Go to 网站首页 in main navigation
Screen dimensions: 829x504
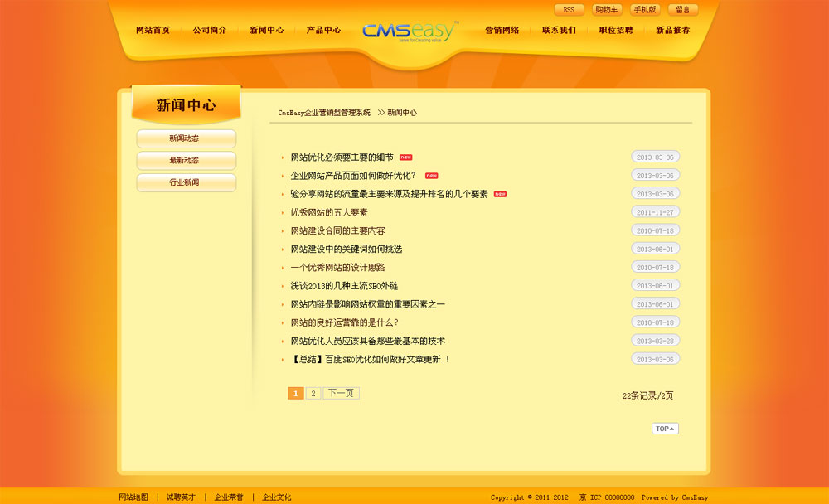coord(153,31)
